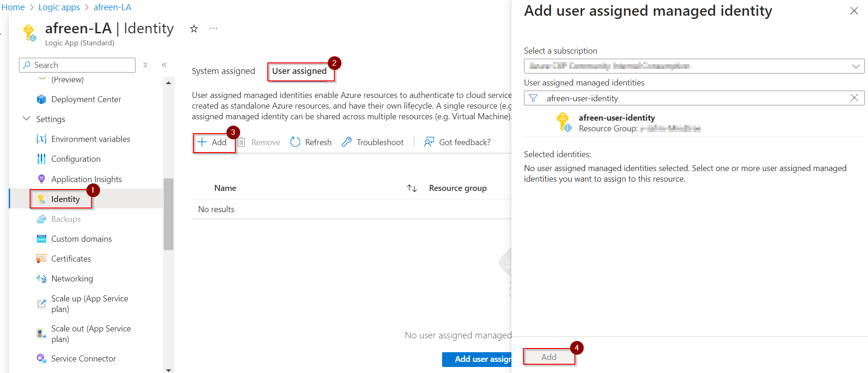Click the Troubleshoot toolbar button
Screen dimensions: 868x373
(x=372, y=142)
